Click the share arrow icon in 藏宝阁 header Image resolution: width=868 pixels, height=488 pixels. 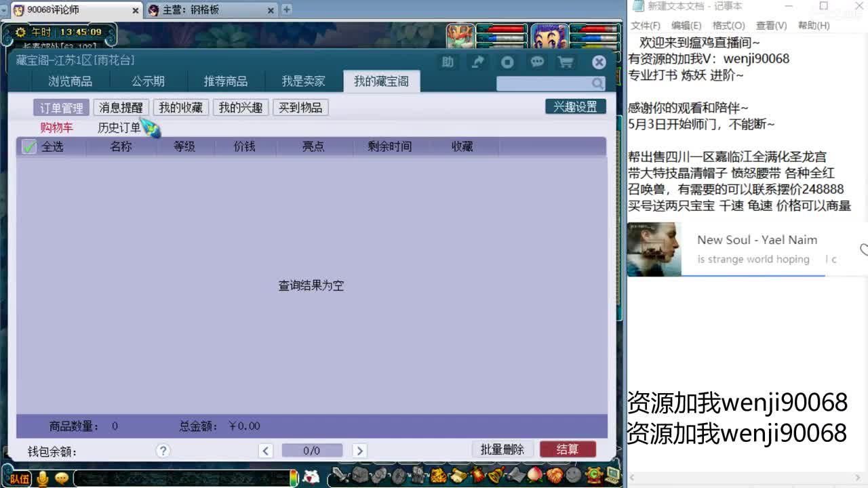click(478, 62)
